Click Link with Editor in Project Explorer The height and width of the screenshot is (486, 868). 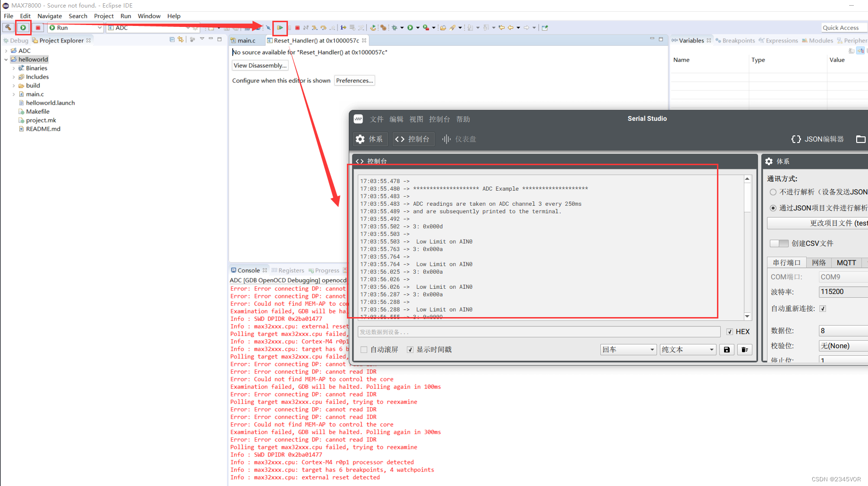pos(181,40)
